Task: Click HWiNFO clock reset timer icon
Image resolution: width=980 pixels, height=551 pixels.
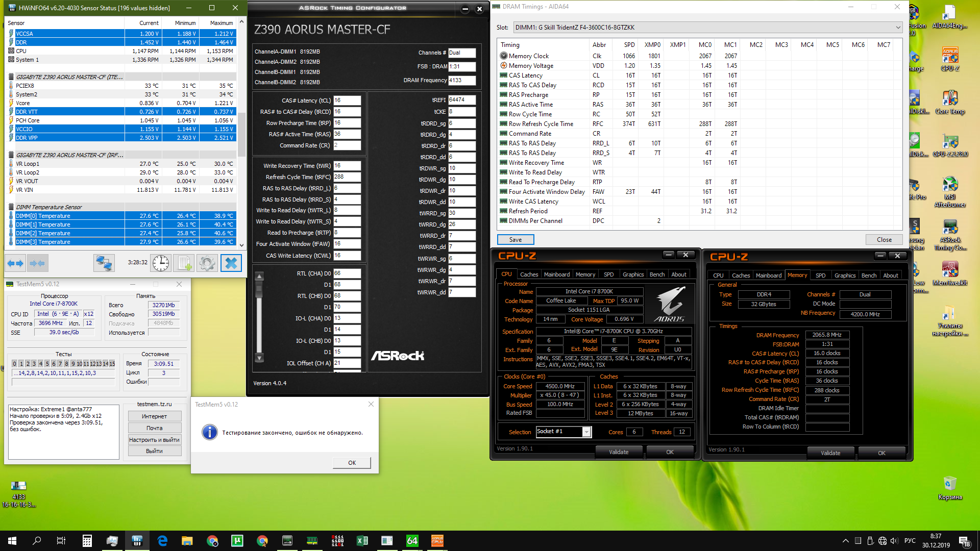Action: [161, 263]
